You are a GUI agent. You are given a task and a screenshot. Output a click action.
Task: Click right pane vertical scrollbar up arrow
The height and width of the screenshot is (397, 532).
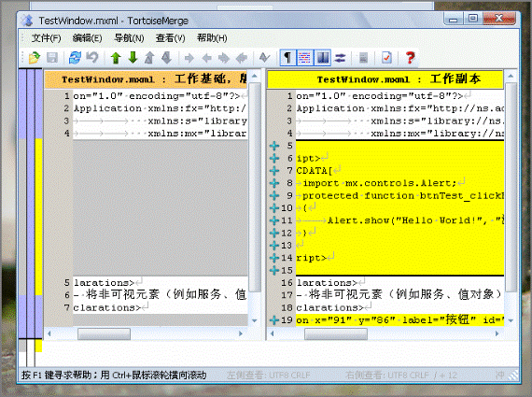[x=511, y=76]
